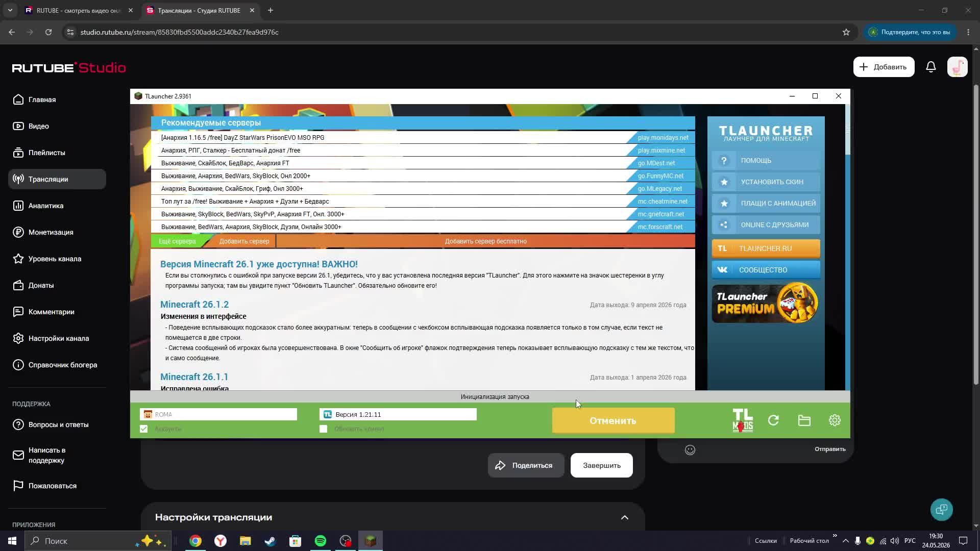This screenshot has height=551, width=980.
Task: View site information icon in address bar
Action: point(70,32)
